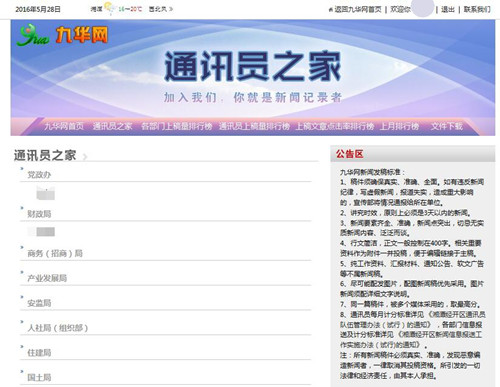Open the 国土局 department entry
The width and height of the screenshot is (500, 387).
39,377
